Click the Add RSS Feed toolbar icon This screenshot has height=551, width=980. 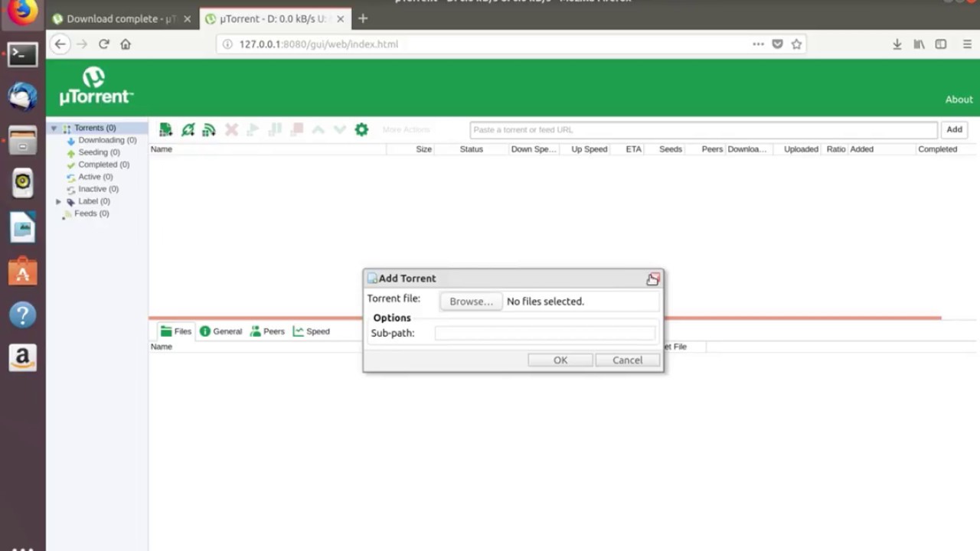208,130
